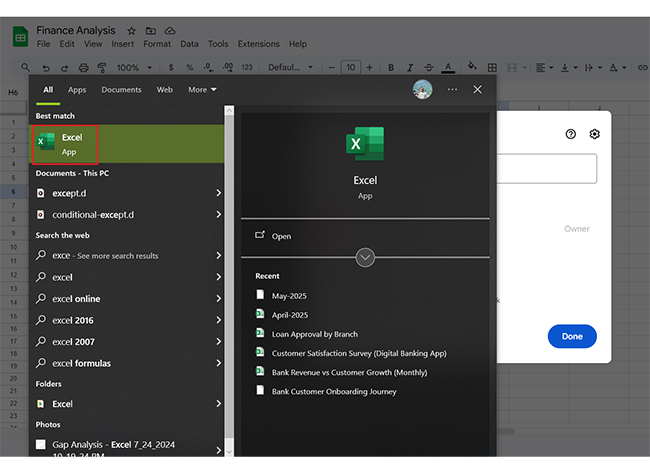Format as percent icon

189,68
